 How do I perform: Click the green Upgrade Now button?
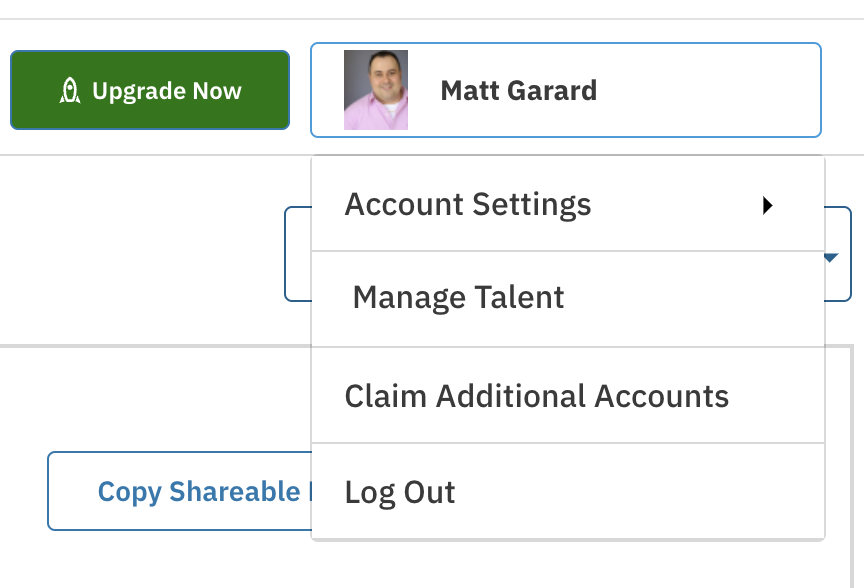(x=150, y=90)
